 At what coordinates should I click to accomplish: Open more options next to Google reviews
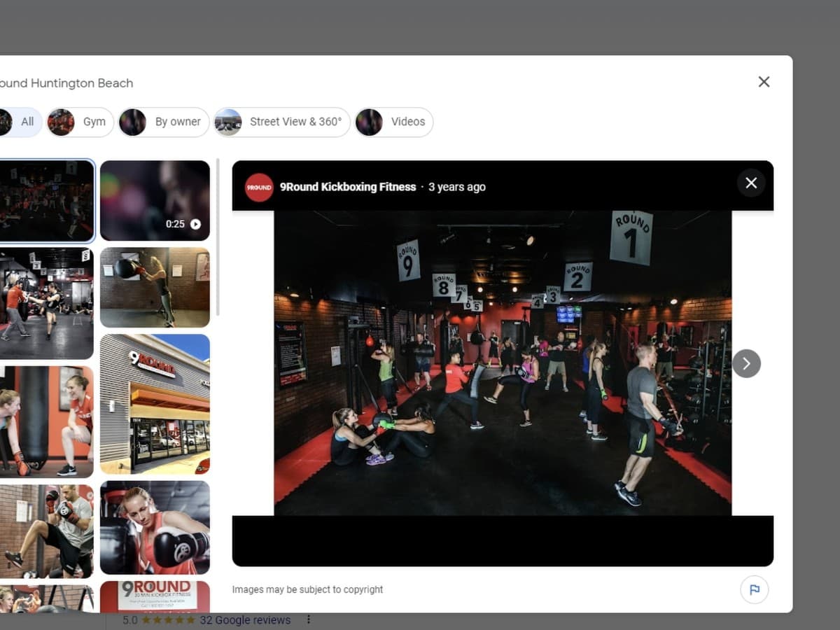pyautogui.click(x=309, y=619)
